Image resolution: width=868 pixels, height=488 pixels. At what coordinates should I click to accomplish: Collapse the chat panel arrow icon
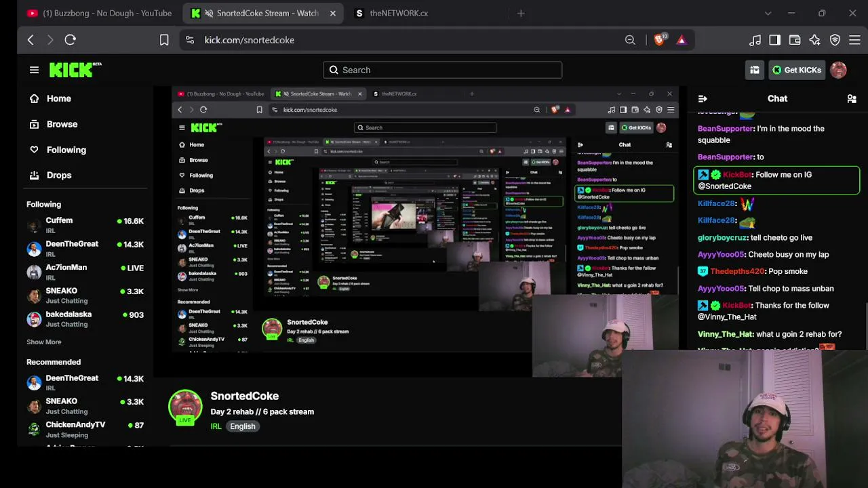pyautogui.click(x=703, y=99)
